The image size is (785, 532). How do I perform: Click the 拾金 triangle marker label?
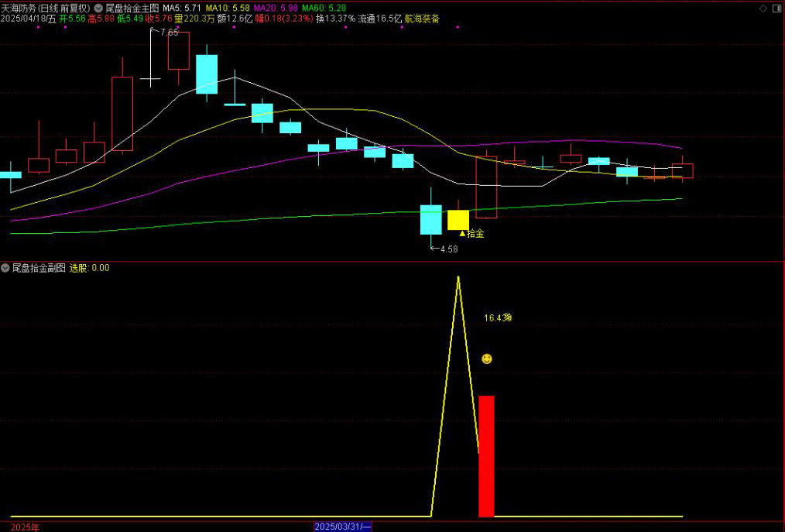tap(471, 233)
